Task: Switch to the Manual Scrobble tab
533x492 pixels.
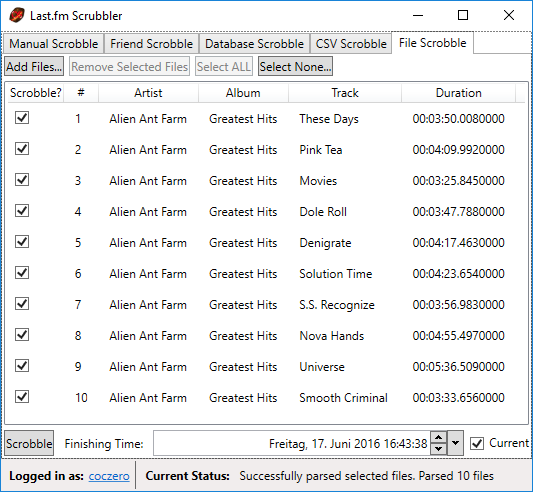Action: [x=53, y=44]
